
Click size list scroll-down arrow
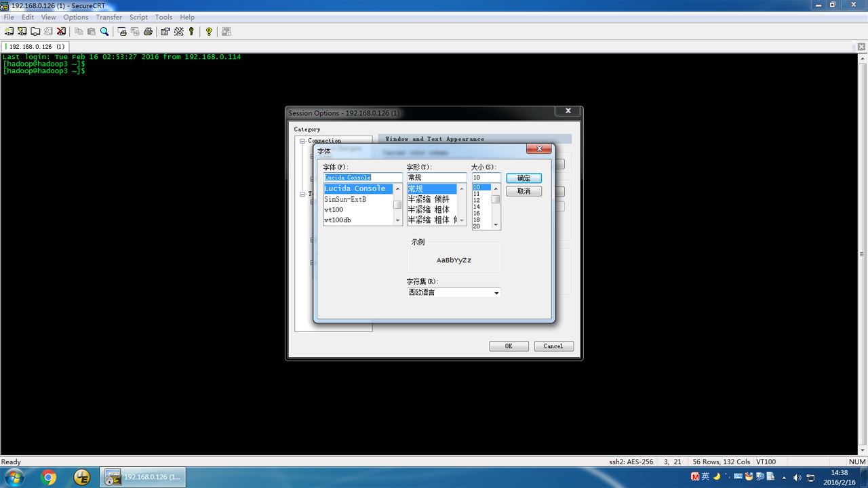point(496,225)
